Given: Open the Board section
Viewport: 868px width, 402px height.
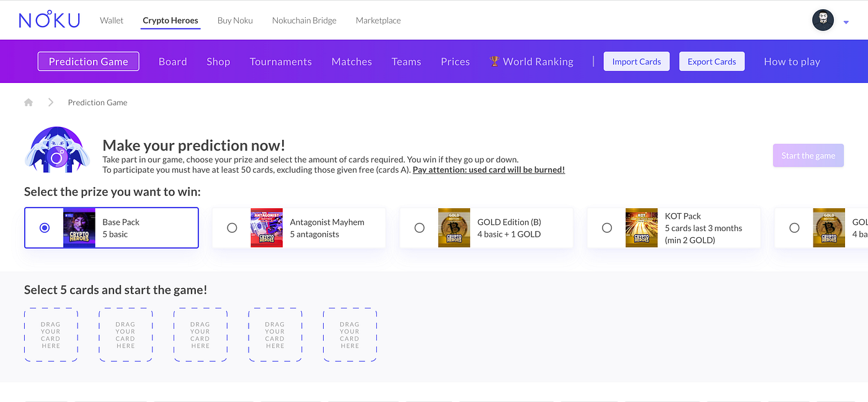Looking at the screenshot, I should (173, 61).
